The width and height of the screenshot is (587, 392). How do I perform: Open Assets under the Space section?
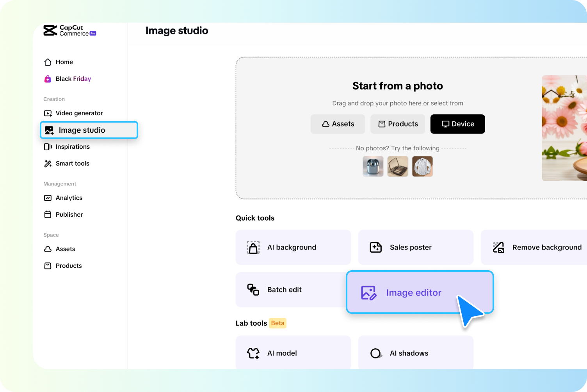click(x=66, y=249)
